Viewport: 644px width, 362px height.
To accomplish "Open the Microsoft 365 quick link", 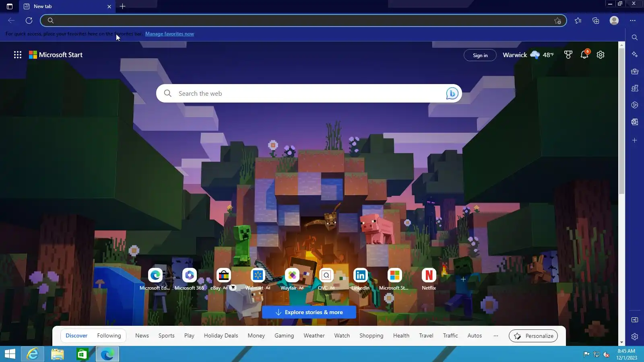I will pyautogui.click(x=189, y=279).
